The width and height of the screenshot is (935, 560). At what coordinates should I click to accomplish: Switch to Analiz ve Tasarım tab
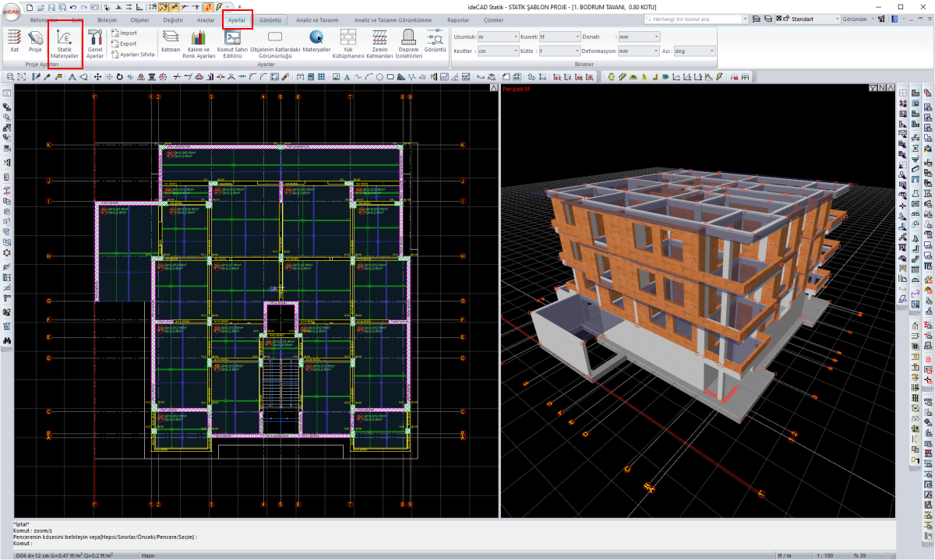click(312, 19)
